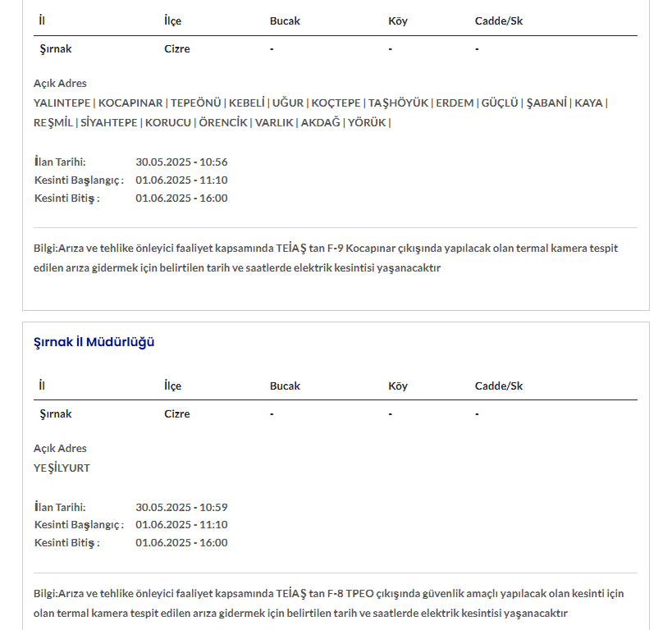This screenshot has height=630, width=672.
Task: Click info paragraph mentioning F-8 TPEO
Action: (x=328, y=603)
